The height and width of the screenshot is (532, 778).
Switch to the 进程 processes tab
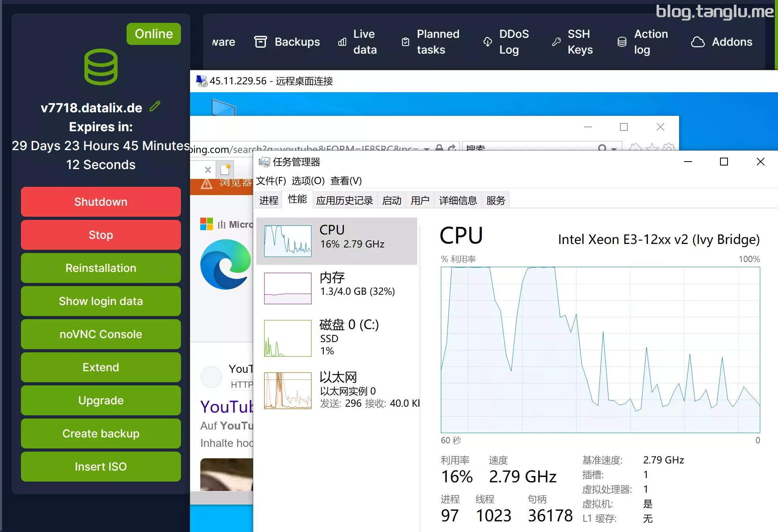269,200
